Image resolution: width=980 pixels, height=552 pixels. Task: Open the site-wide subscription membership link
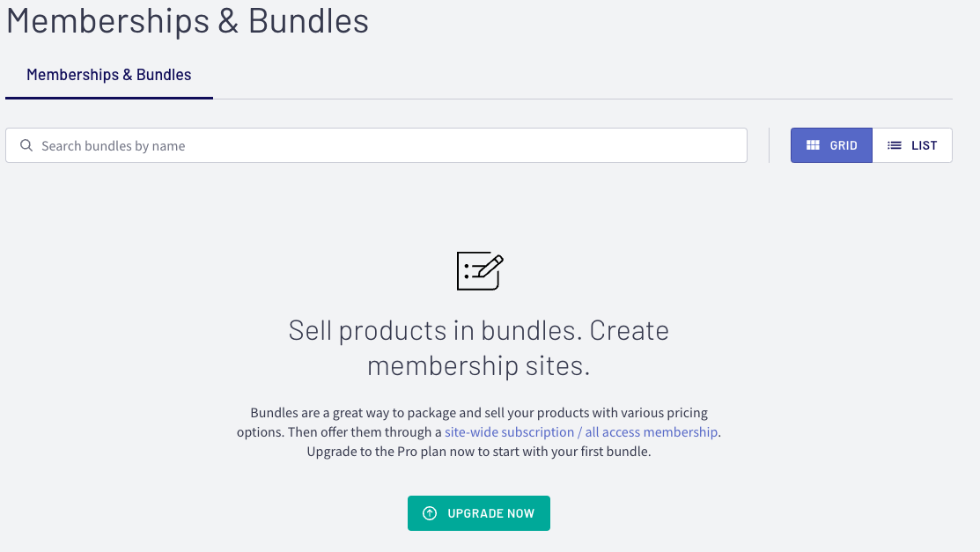[x=581, y=432]
